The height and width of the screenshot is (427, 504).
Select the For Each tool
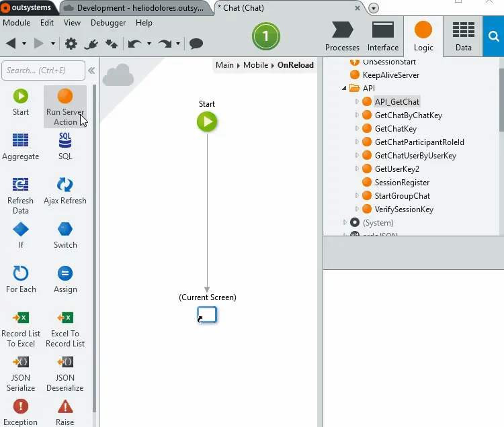[21, 280]
